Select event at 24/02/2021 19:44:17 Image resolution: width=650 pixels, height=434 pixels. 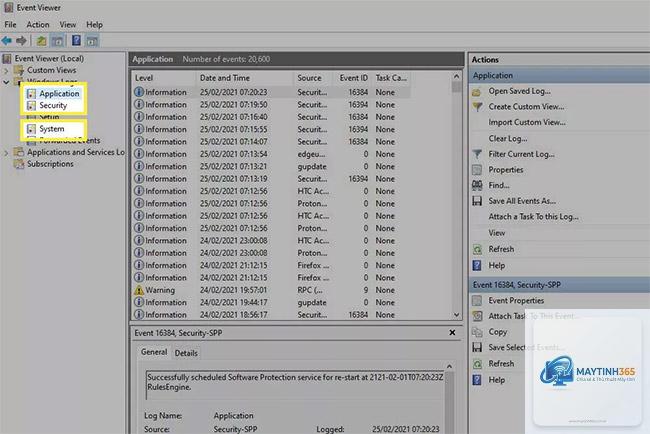[272, 303]
